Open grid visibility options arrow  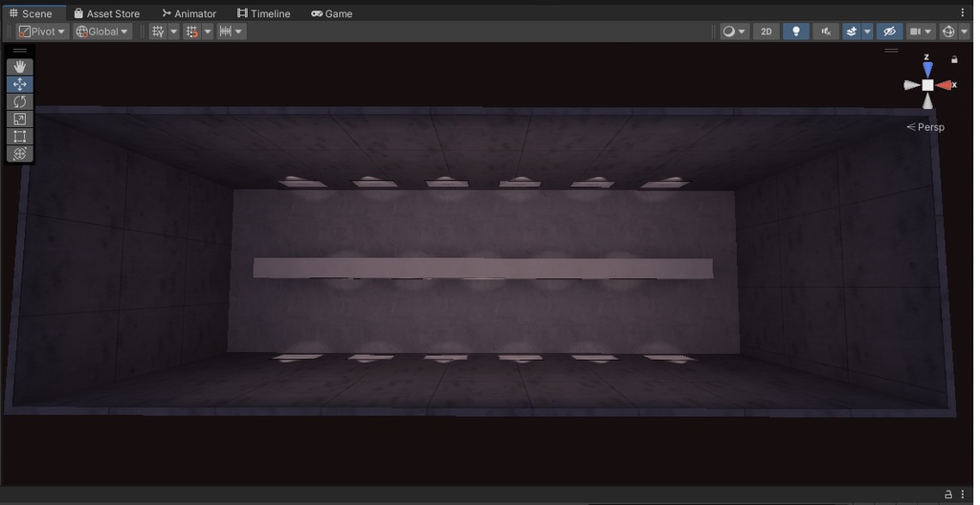(174, 32)
